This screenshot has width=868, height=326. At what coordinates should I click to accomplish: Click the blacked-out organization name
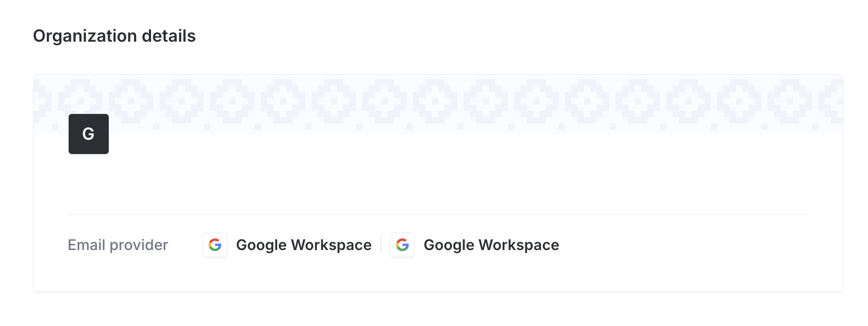click(x=98, y=181)
